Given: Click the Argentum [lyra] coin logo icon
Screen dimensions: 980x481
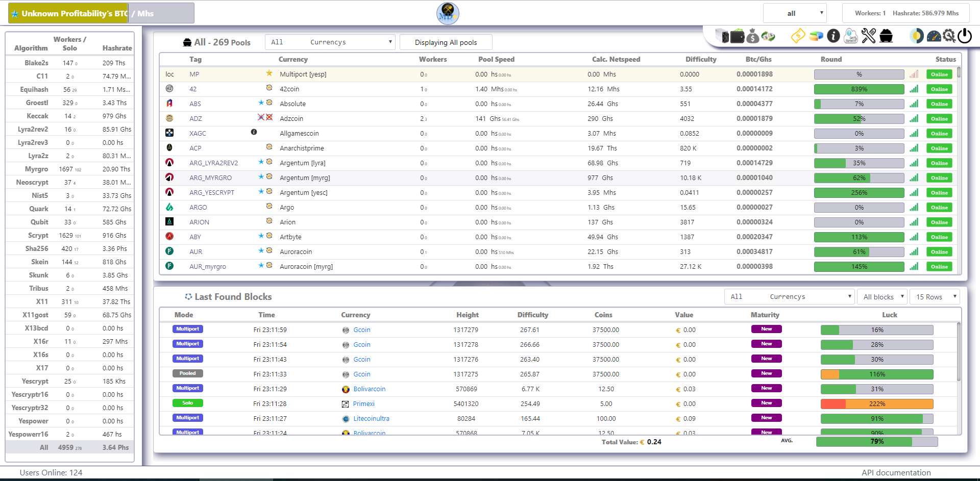Looking at the screenshot, I should (x=169, y=163).
